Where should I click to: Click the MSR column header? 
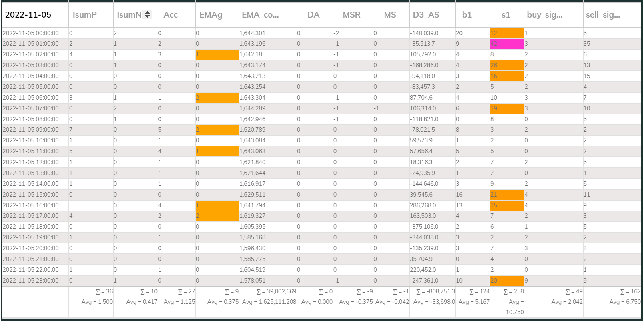[x=352, y=15]
